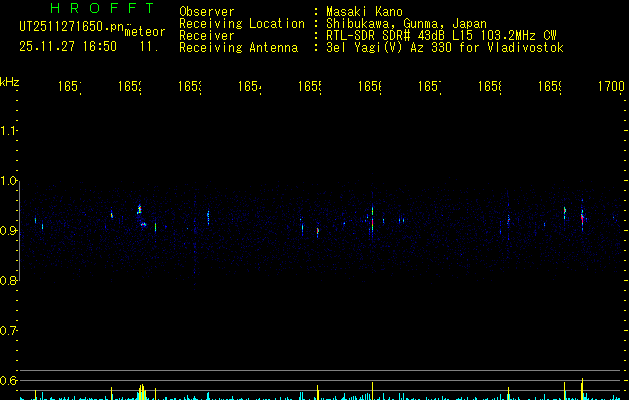Click the Receiver field label
Viewport: 629px width, 400px height.
(x=207, y=36)
